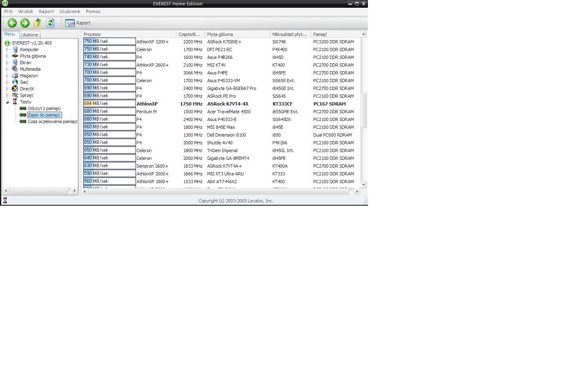The width and height of the screenshot is (588, 368).
Task: Sort by the Pamięć column header
Action: pyautogui.click(x=336, y=34)
